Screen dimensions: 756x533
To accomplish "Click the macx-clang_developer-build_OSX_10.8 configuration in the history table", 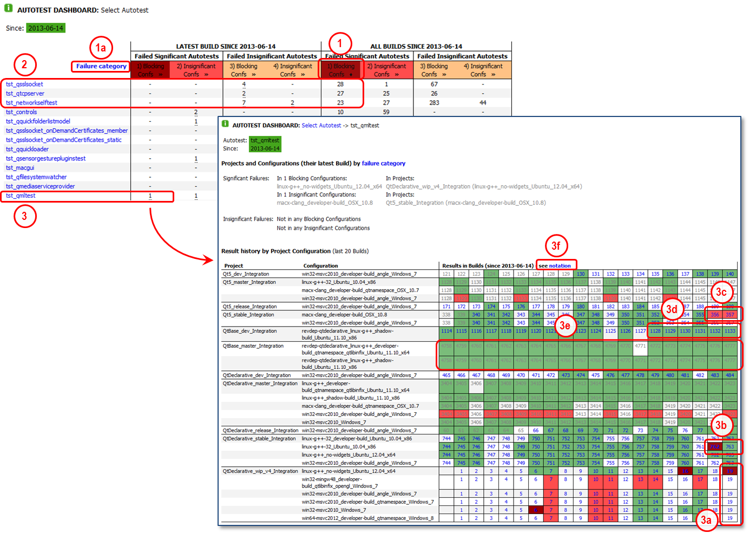I will (x=344, y=315).
